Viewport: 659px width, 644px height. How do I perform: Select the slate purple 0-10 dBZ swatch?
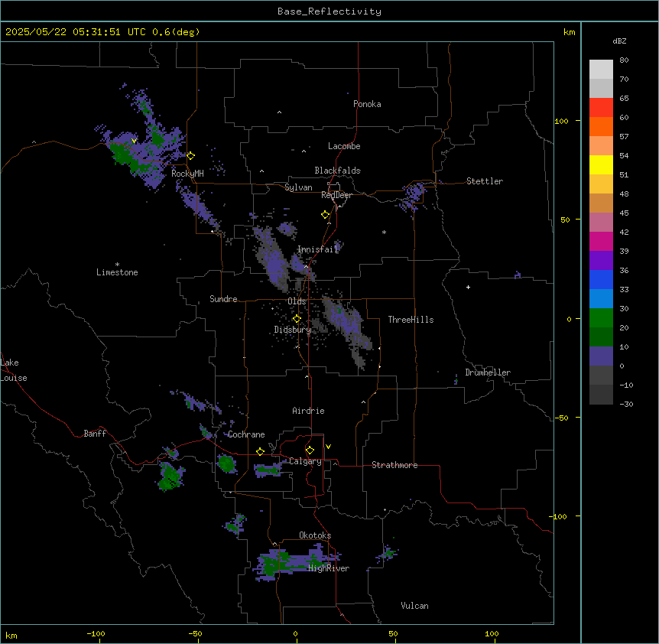click(601, 356)
